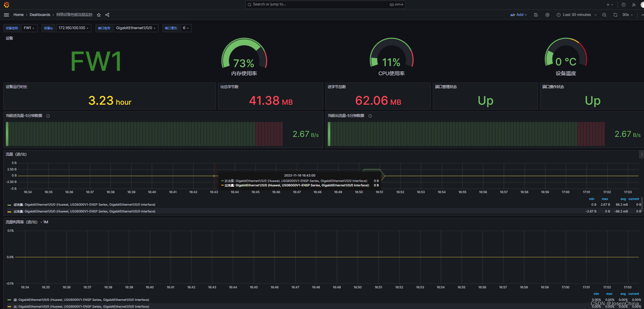644x309 pixels.
Task: Toggle 进 series in 流量利用率 legend
Action: click(81, 300)
